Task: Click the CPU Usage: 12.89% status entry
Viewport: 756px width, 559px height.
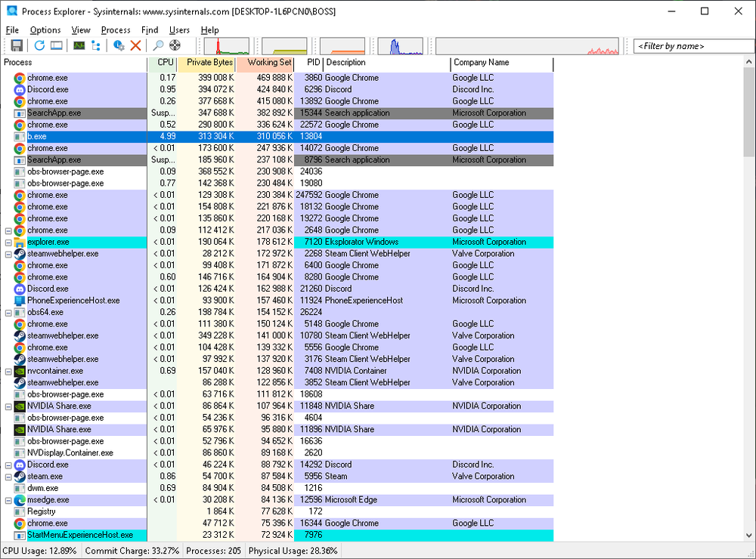Action: pos(40,551)
